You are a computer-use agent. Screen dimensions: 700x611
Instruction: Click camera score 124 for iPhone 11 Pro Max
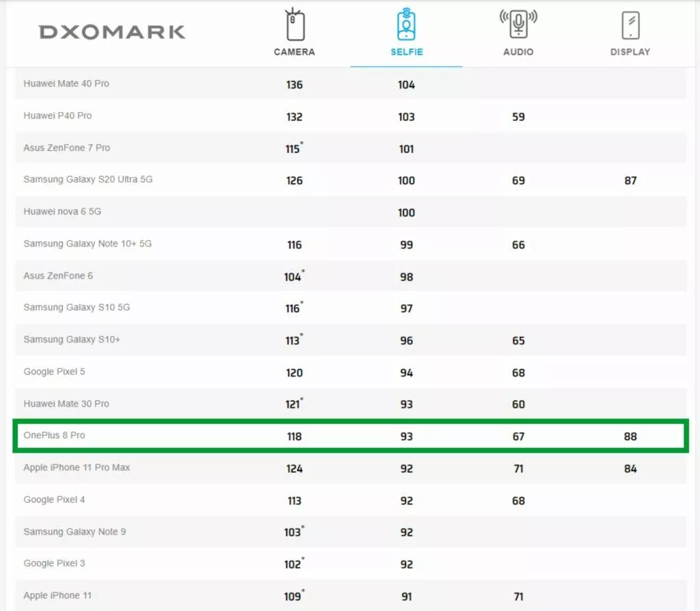click(x=294, y=469)
